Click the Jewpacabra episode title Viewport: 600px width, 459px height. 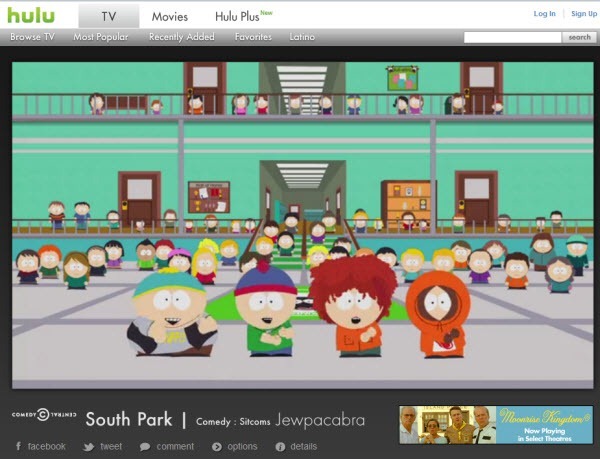(320, 420)
